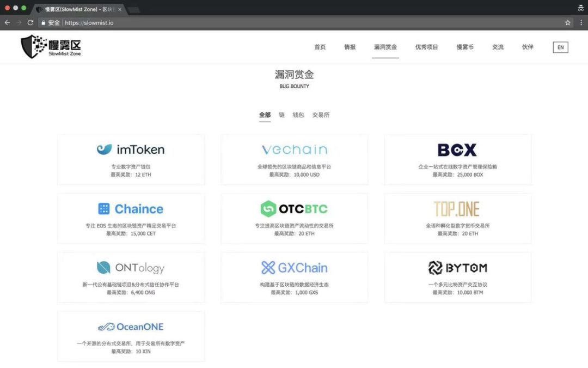Click the new tab button
This screenshot has width=588, height=368.
point(134,10)
